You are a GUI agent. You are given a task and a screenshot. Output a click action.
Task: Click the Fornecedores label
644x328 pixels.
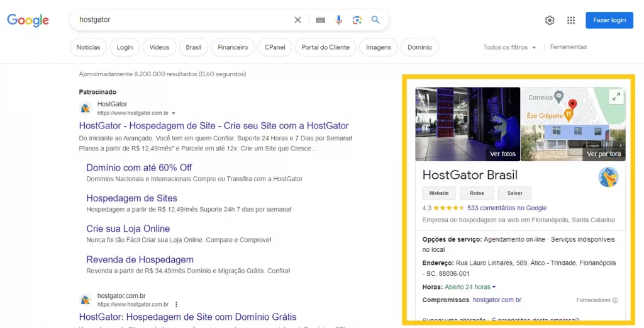point(594,300)
